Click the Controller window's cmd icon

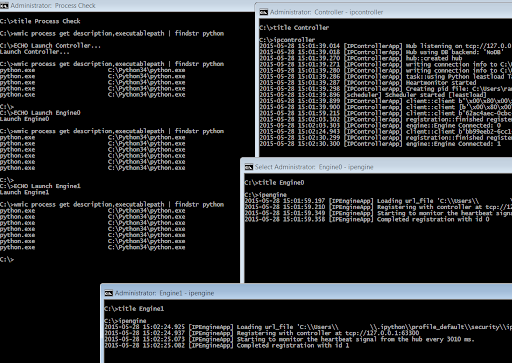pyautogui.click(x=264, y=12)
